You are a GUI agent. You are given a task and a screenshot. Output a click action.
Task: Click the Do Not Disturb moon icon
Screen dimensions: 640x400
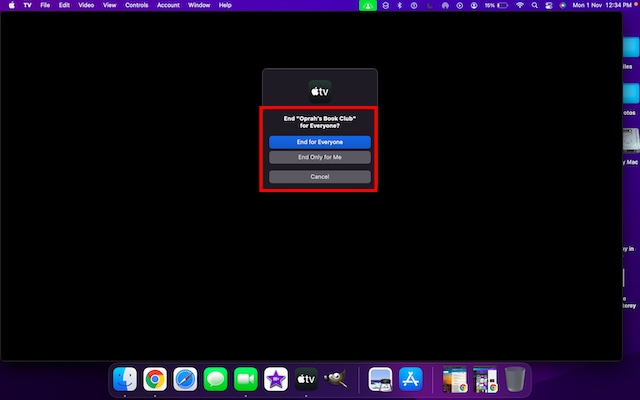click(429, 5)
